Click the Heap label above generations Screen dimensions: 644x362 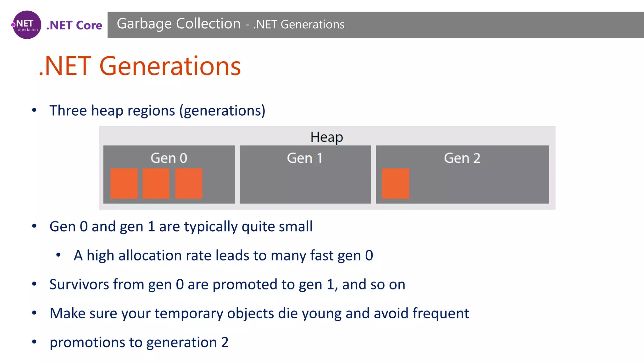[x=326, y=137]
